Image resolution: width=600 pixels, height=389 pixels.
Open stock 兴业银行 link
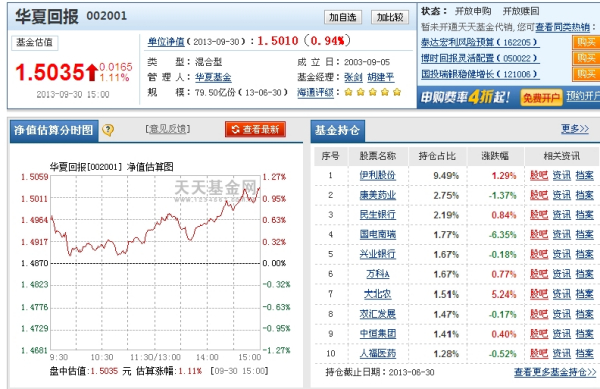click(377, 254)
